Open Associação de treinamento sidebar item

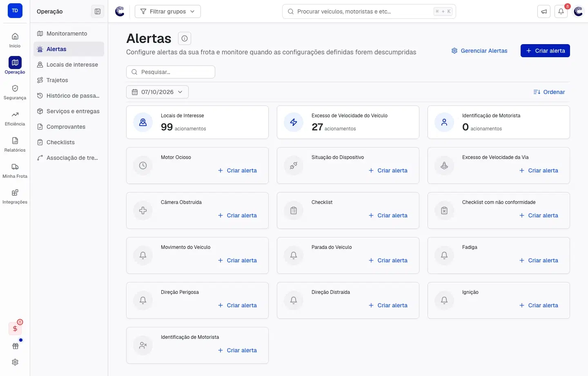pos(69,158)
